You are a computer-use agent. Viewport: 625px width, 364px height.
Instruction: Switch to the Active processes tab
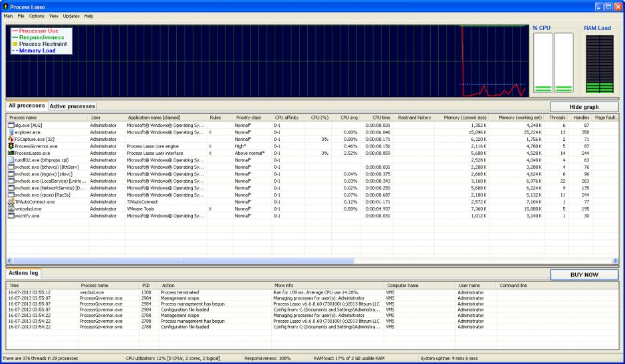72,106
